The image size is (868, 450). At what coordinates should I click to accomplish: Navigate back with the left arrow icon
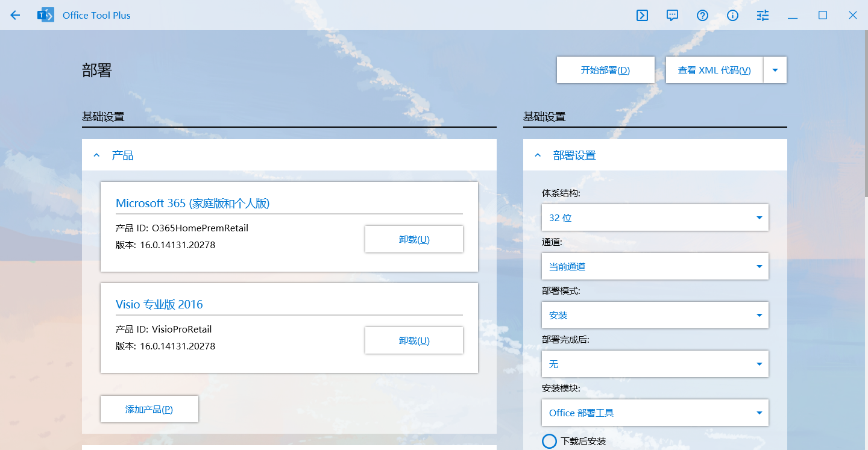(15, 15)
